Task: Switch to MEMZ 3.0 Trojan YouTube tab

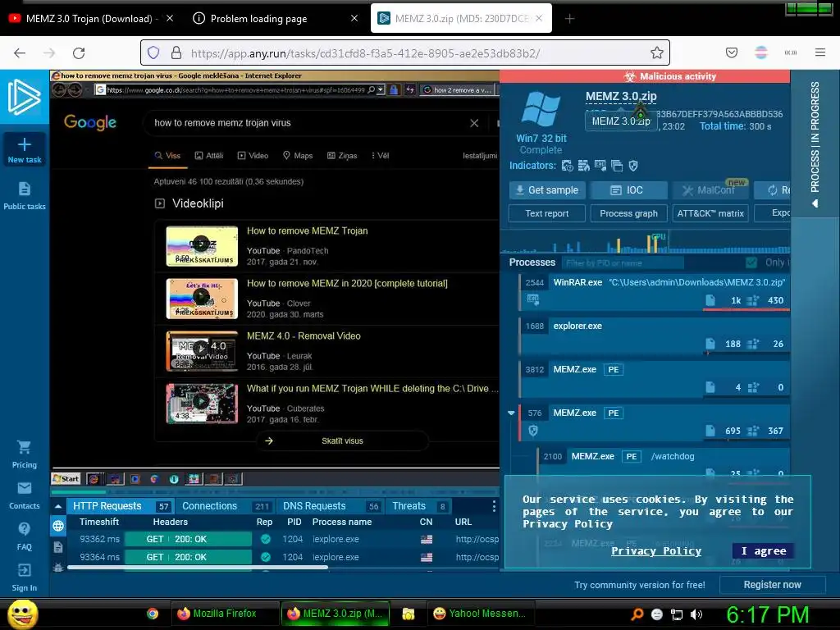Action: click(x=90, y=19)
